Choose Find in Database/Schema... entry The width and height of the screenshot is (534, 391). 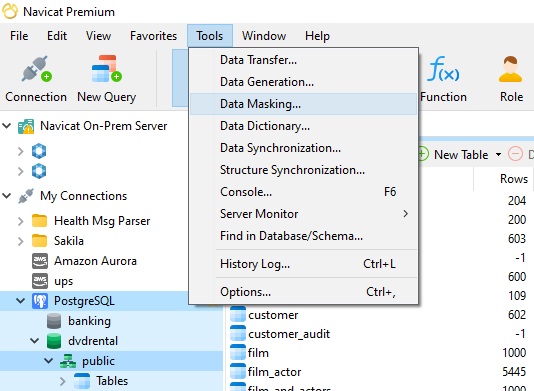(x=303, y=236)
